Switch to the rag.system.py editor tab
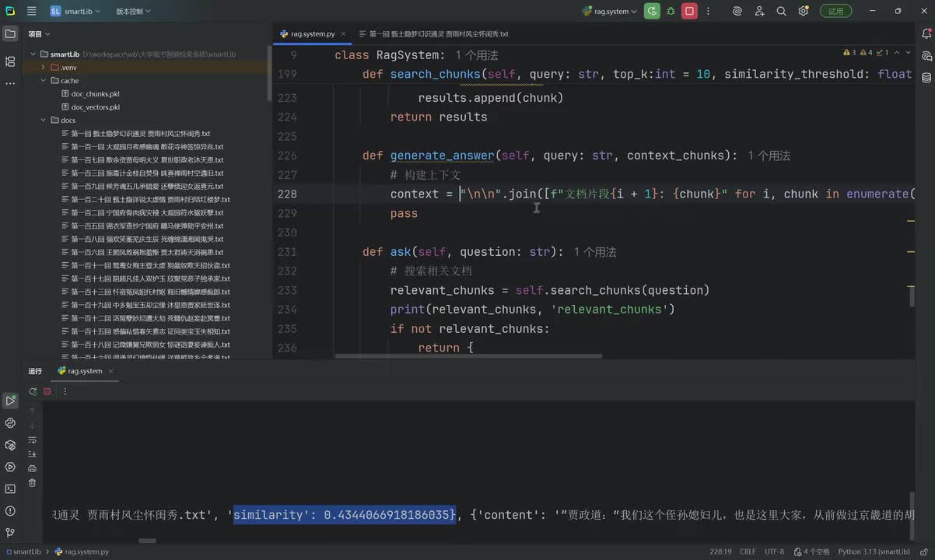The width and height of the screenshot is (935, 560). pyautogui.click(x=312, y=34)
